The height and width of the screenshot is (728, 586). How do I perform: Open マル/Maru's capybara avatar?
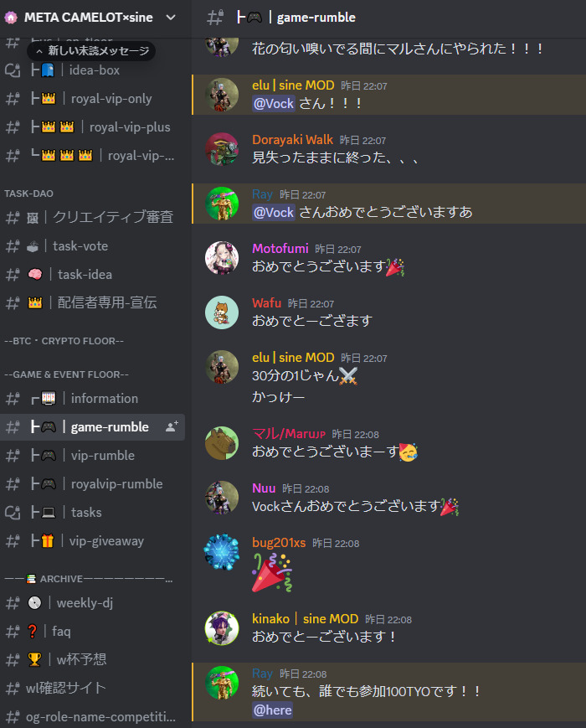tap(222, 443)
